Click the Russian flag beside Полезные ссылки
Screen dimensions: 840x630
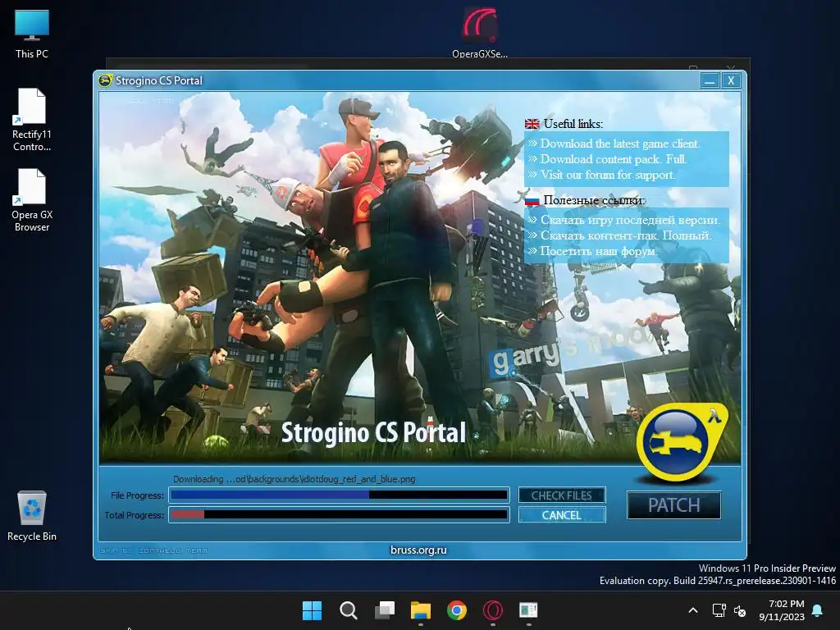532,201
